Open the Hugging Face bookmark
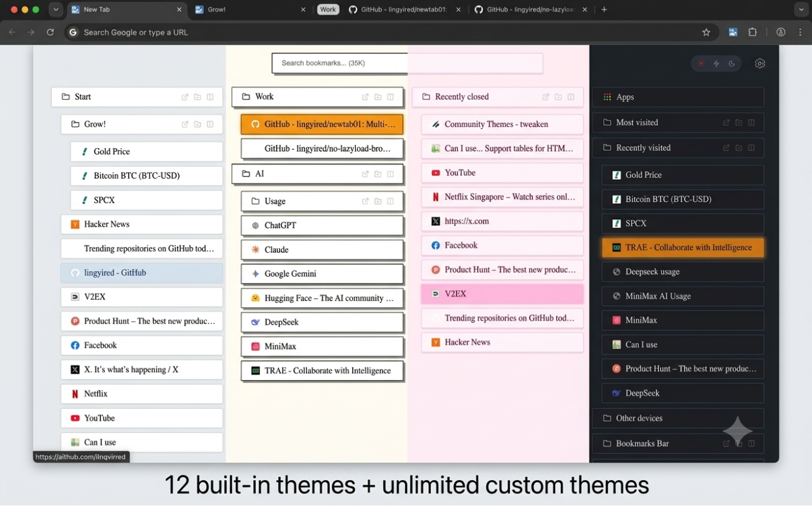The width and height of the screenshot is (812, 508). point(322,298)
